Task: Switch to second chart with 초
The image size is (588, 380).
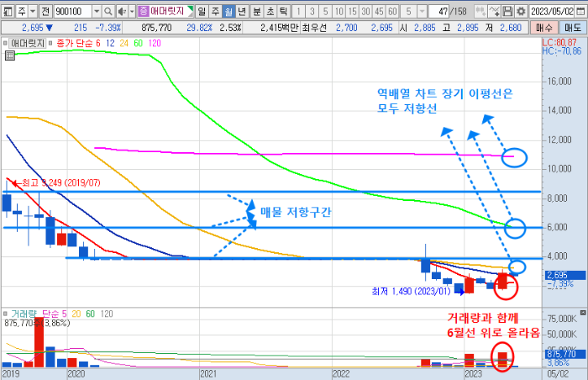Action: 270,11
